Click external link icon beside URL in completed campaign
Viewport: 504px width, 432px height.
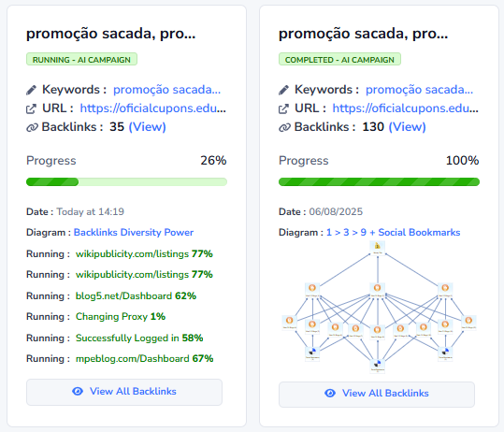point(283,109)
